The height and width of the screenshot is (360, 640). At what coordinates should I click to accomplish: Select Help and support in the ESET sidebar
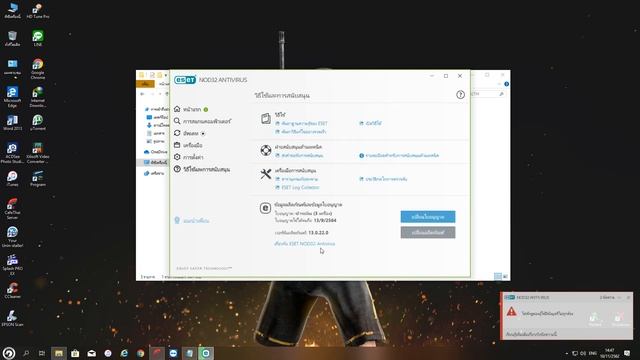(x=202, y=169)
